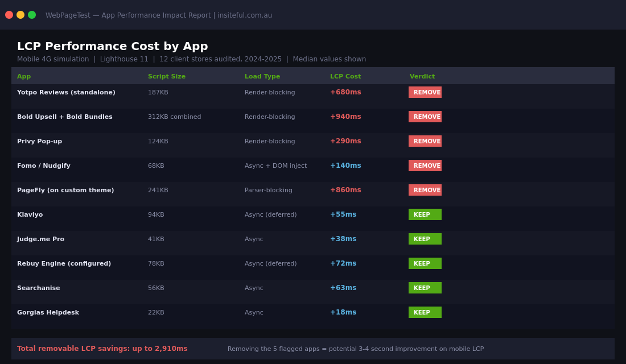The image size is (626, 364).
Task: Click the +72ms LCP cost value
Action: (x=343, y=263)
